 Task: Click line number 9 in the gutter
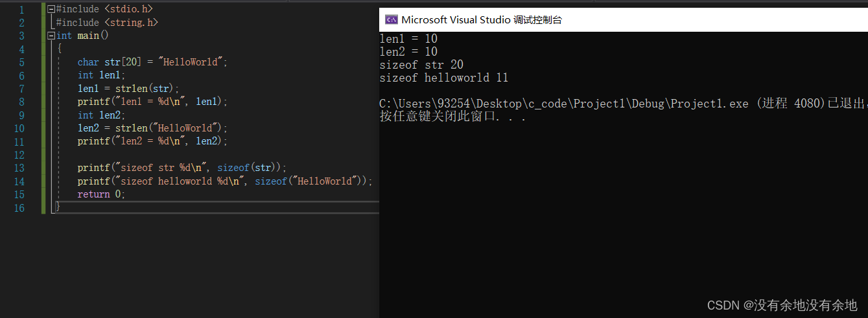[22, 115]
